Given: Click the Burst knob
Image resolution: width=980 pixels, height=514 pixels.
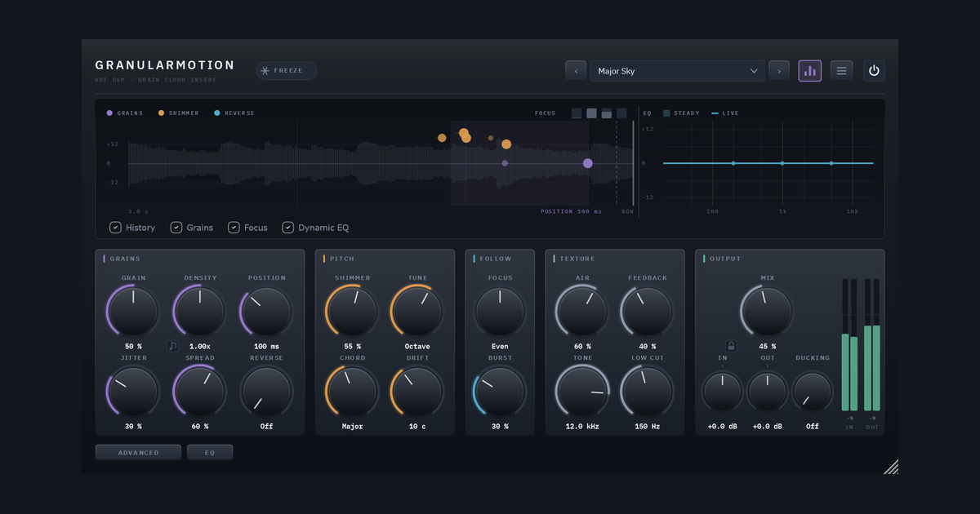Looking at the screenshot, I should (501, 391).
